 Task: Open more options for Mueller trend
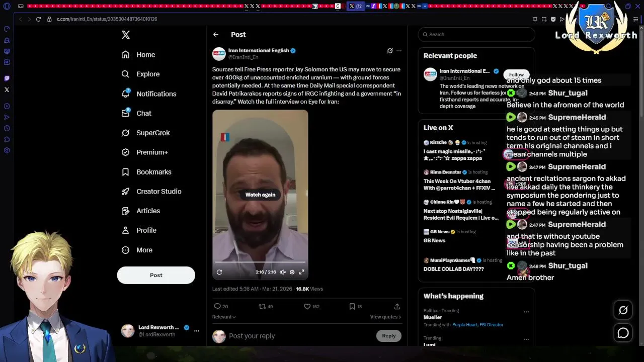[526, 312]
